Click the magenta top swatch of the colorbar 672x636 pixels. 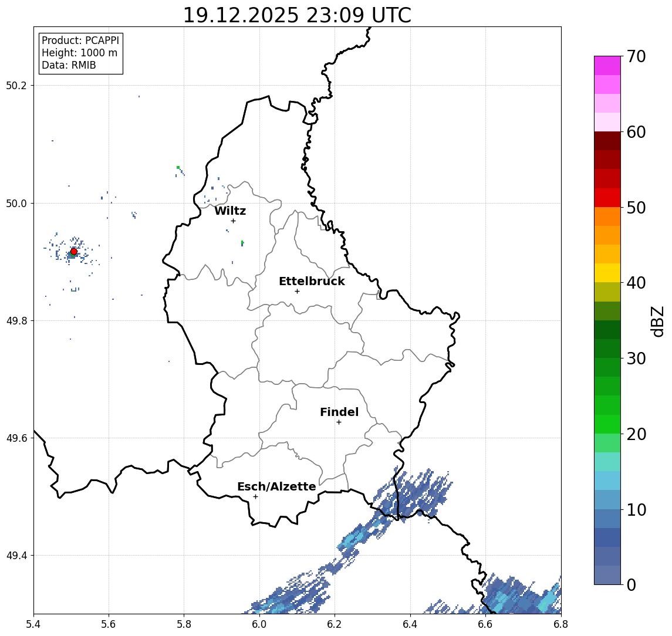[607, 66]
